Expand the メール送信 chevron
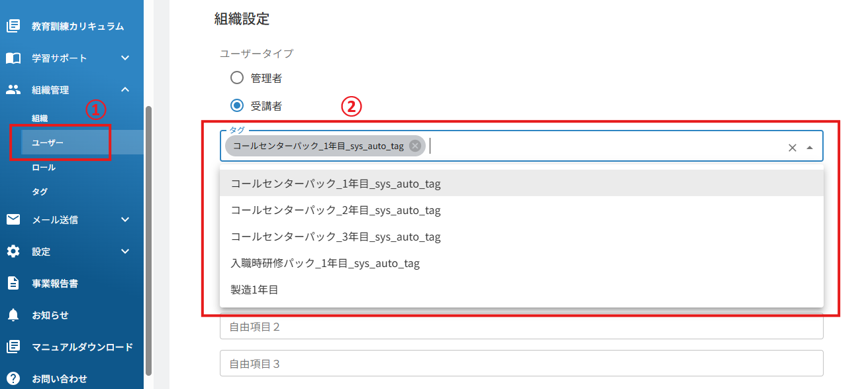This screenshot has width=868, height=389. pyautogui.click(x=125, y=219)
